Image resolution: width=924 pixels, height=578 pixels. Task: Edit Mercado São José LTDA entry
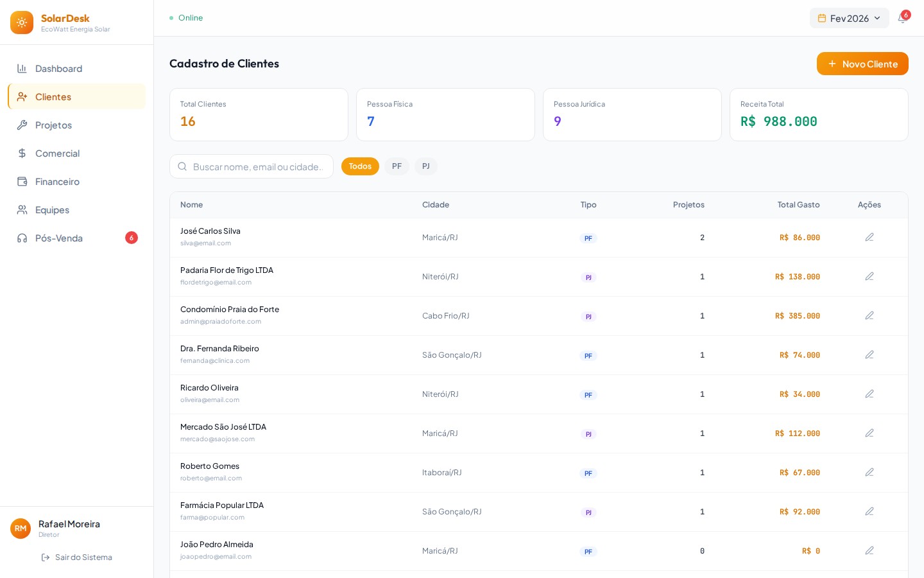[x=869, y=433]
